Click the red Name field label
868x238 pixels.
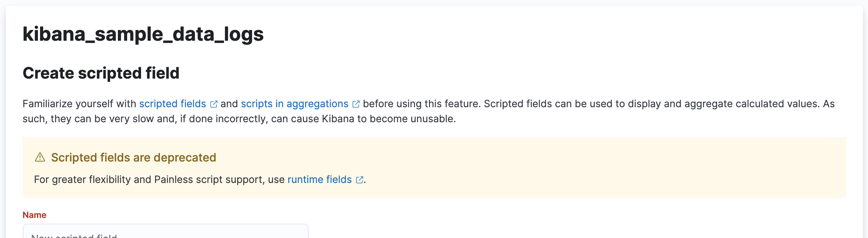(34, 215)
